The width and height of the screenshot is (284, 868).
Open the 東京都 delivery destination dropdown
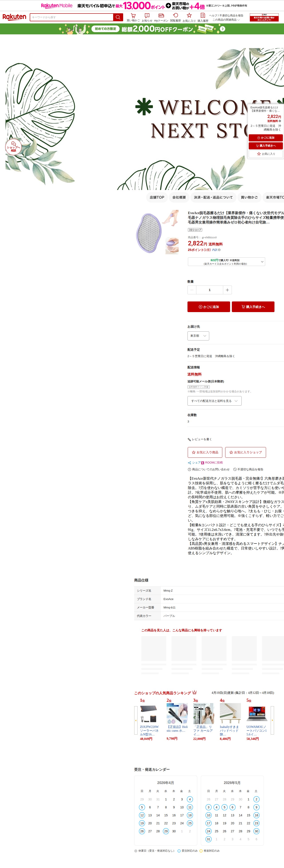(198, 336)
